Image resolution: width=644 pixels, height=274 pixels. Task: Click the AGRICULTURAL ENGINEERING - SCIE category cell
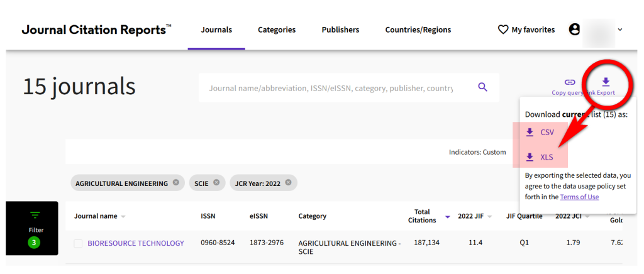pyautogui.click(x=350, y=247)
